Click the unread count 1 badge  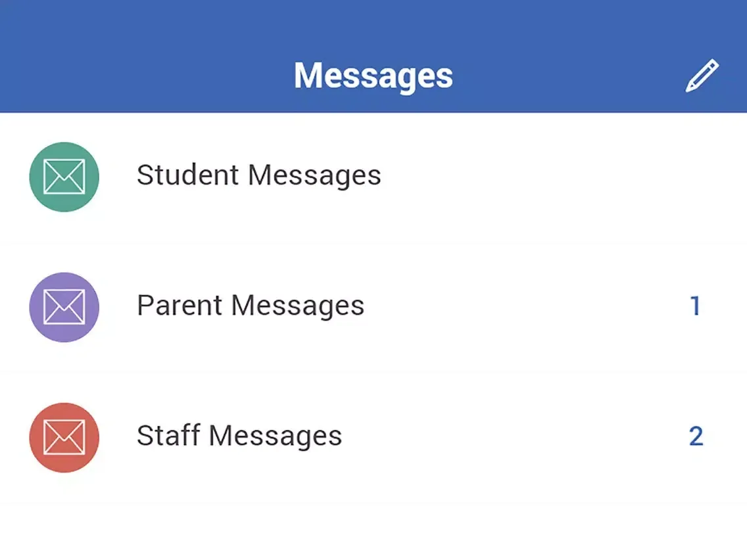695,306
